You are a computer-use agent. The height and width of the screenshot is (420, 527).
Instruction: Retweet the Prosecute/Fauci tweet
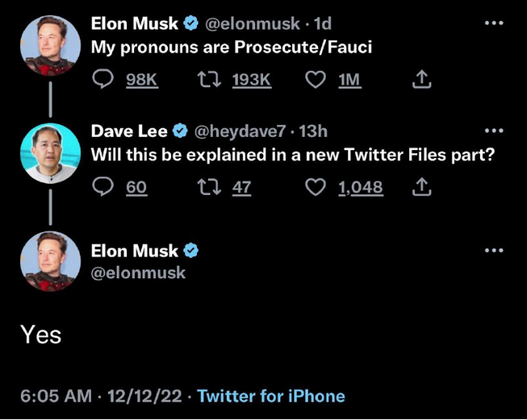point(209,80)
